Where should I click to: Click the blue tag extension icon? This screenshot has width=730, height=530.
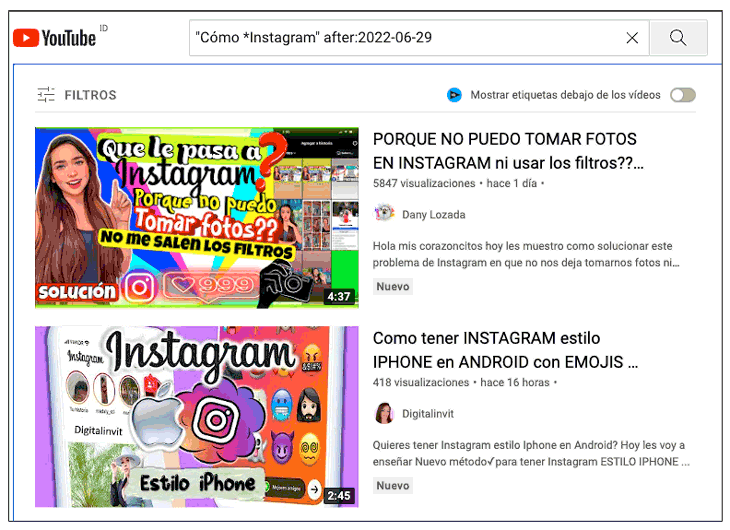pos(454,95)
